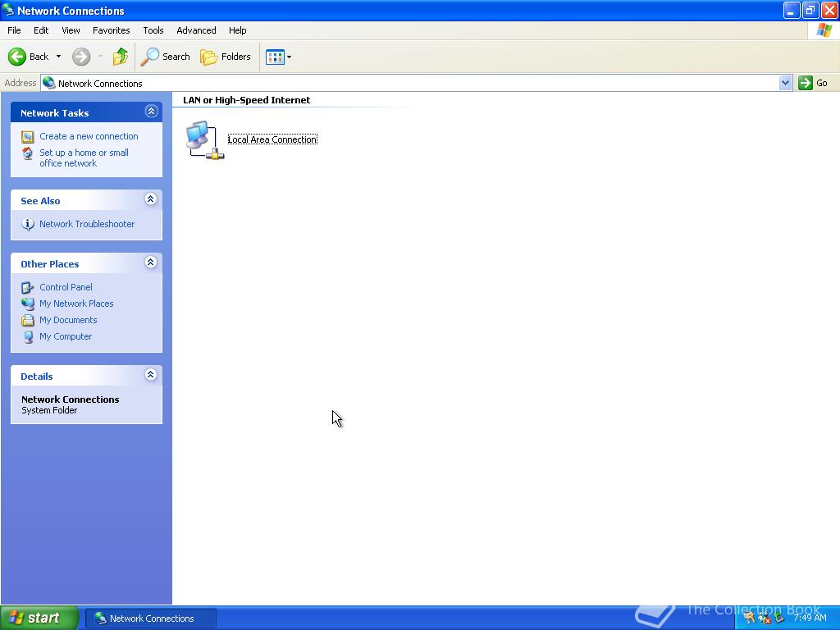Screen dimensions: 840x630
Task: Open the Forward history dropdown arrow
Action: click(100, 57)
